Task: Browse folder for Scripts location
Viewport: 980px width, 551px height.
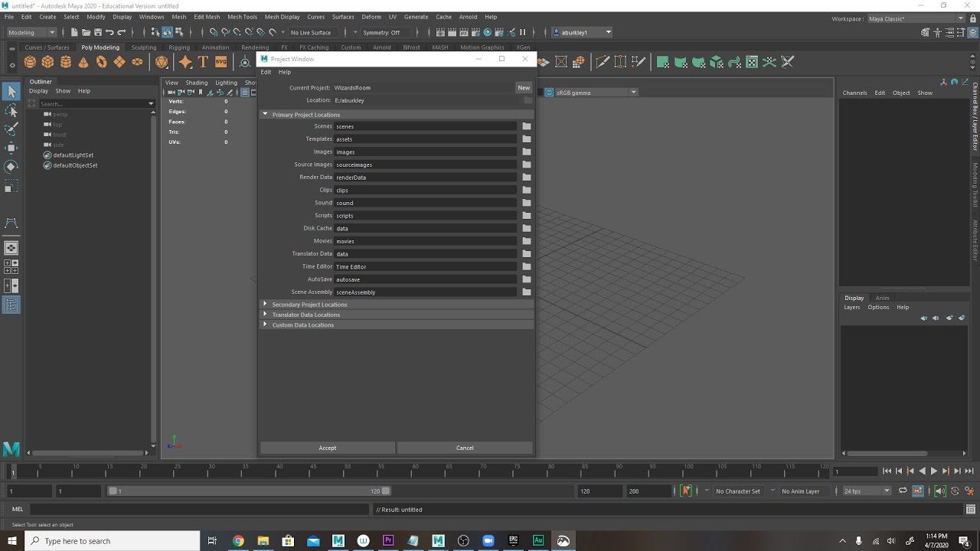Action: pyautogui.click(x=527, y=216)
